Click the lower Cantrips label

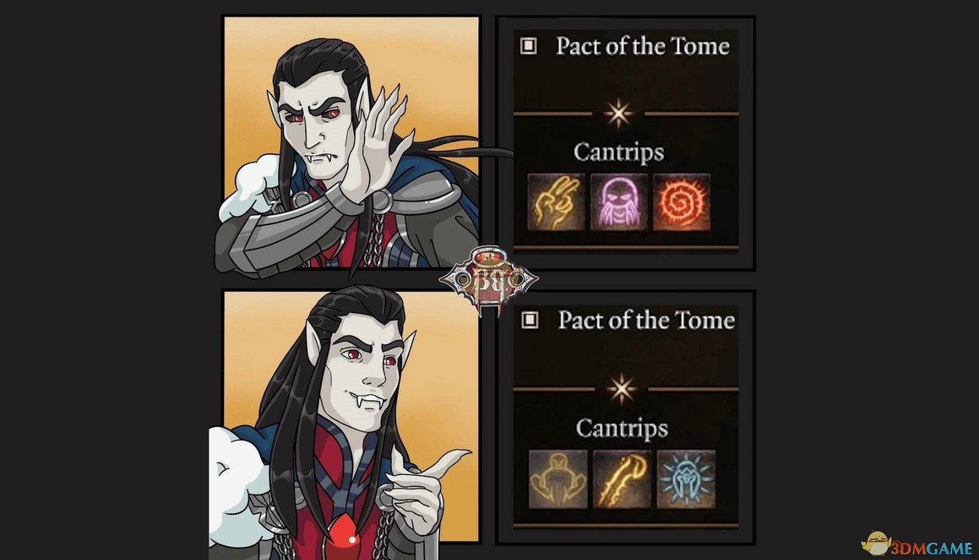pos(621,428)
